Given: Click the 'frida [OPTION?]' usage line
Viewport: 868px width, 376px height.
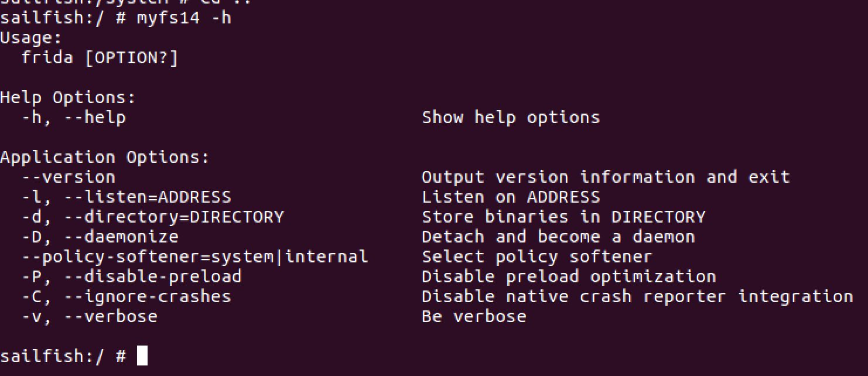Looking at the screenshot, I should 100,58.
